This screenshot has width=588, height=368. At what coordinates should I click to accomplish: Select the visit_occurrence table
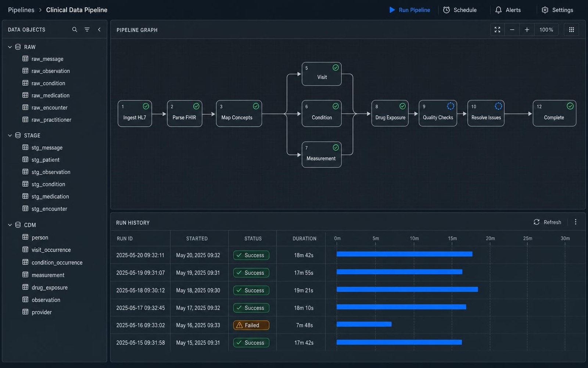[51, 250]
